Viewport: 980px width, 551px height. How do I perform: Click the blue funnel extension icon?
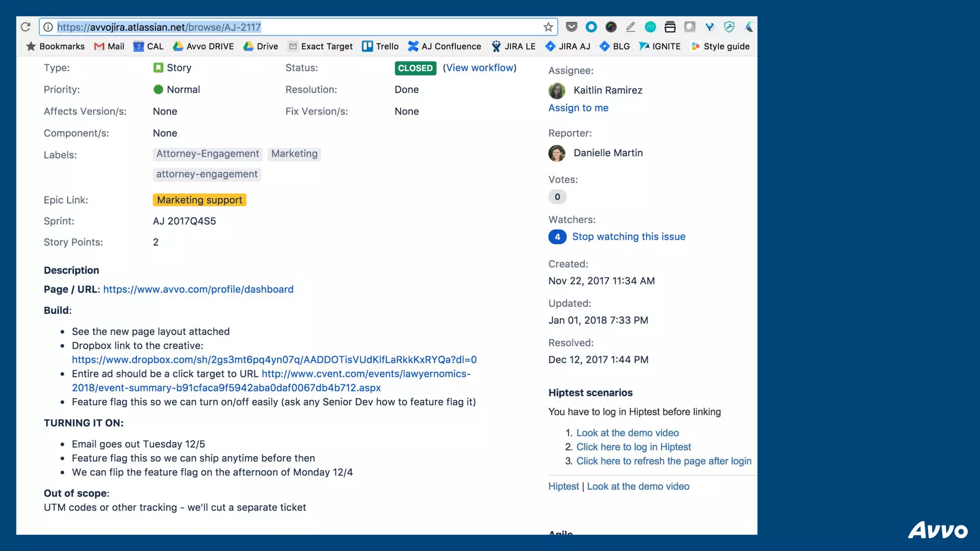[710, 27]
